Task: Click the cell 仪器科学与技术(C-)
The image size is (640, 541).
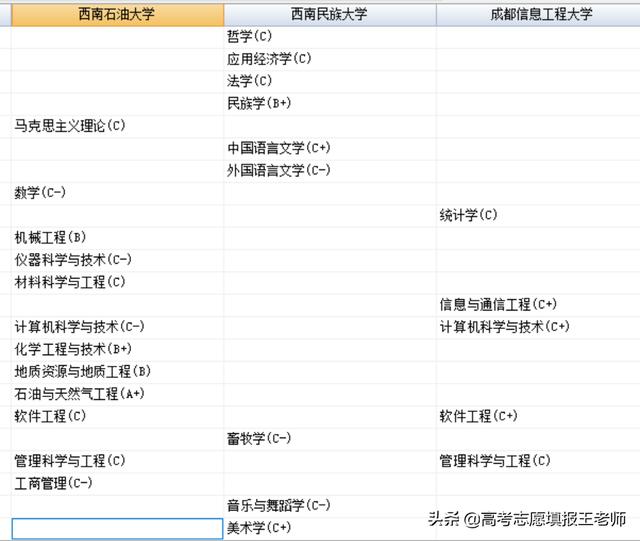Action: pos(118,260)
